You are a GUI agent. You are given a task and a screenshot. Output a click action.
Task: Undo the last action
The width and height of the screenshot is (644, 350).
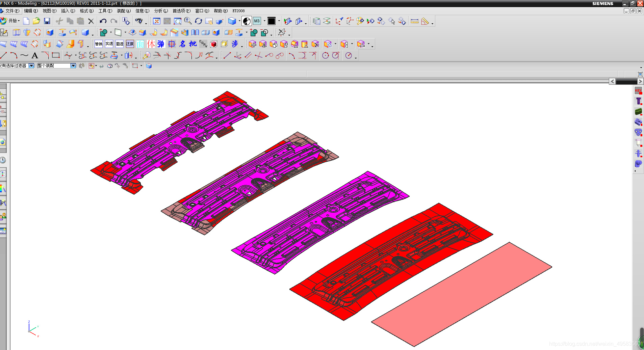coord(103,21)
